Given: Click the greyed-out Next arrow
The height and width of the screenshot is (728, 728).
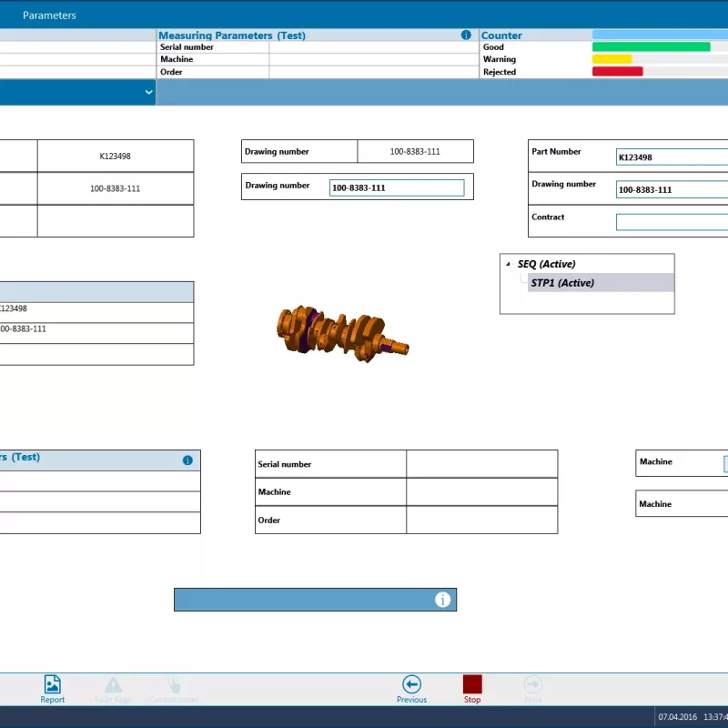Looking at the screenshot, I should 533,685.
